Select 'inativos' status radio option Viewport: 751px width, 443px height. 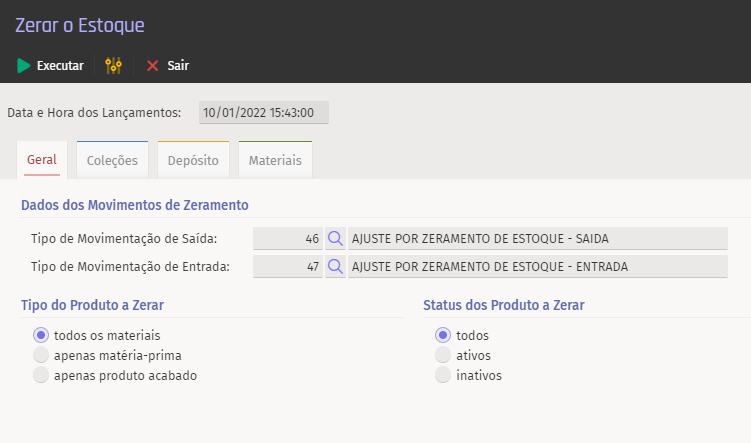(x=443, y=375)
